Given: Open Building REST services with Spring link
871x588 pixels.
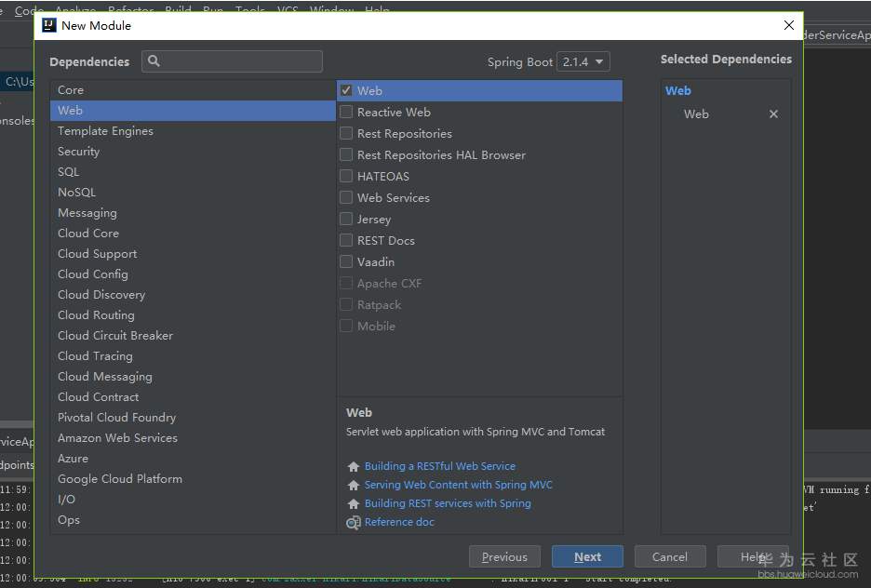Looking at the screenshot, I should click(448, 503).
